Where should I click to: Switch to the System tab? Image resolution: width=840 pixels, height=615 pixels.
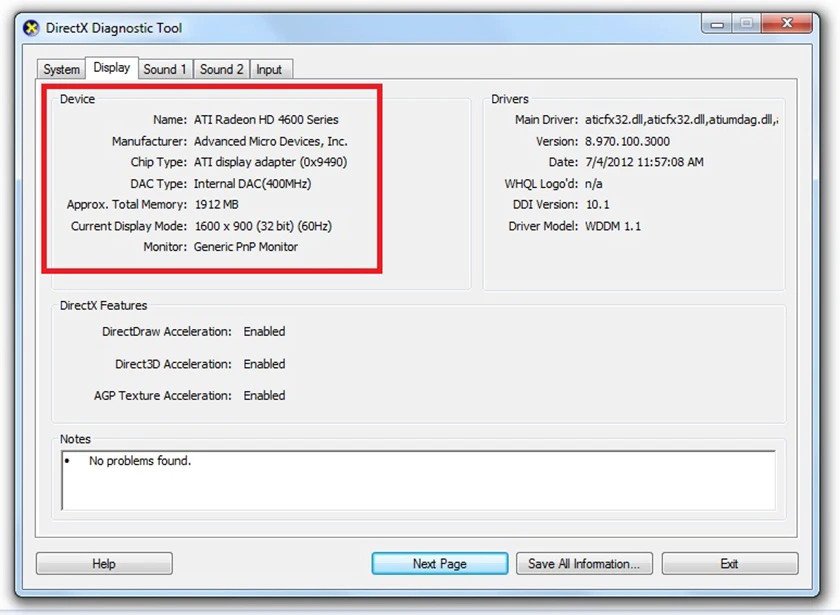60,69
